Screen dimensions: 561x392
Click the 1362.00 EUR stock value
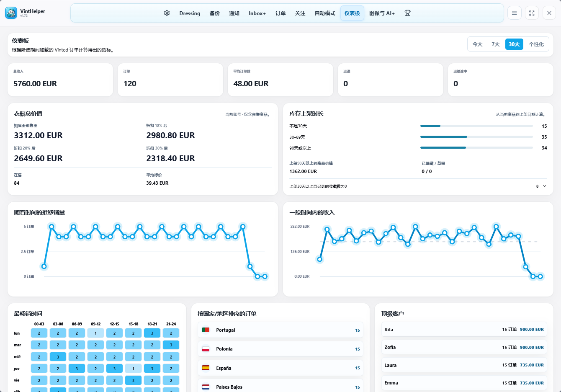click(x=303, y=171)
